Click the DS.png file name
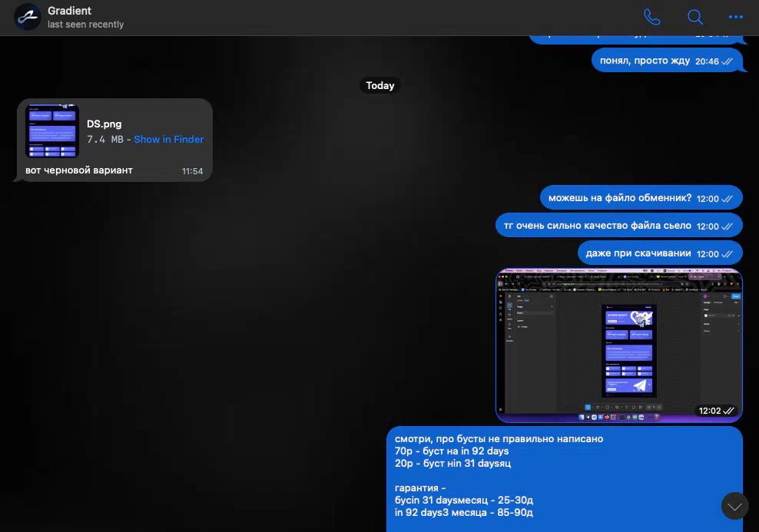 [104, 124]
